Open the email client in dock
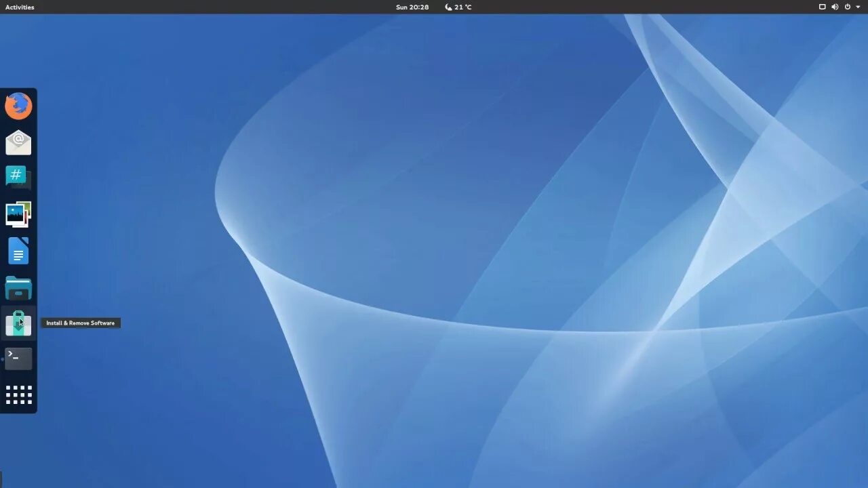 tap(18, 142)
